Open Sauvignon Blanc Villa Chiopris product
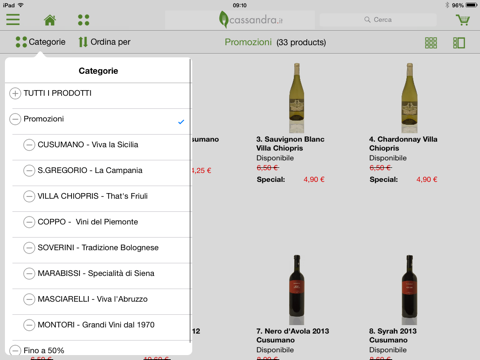 click(290, 144)
